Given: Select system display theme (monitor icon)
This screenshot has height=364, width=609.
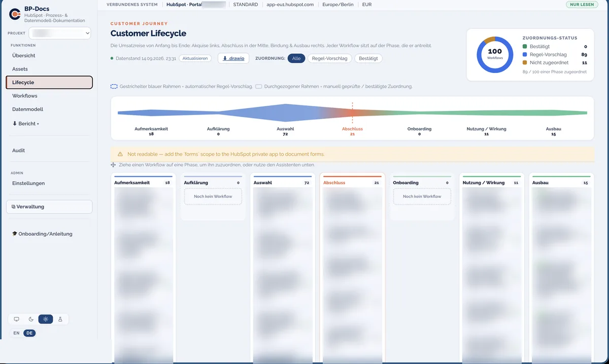Looking at the screenshot, I should click(17, 319).
